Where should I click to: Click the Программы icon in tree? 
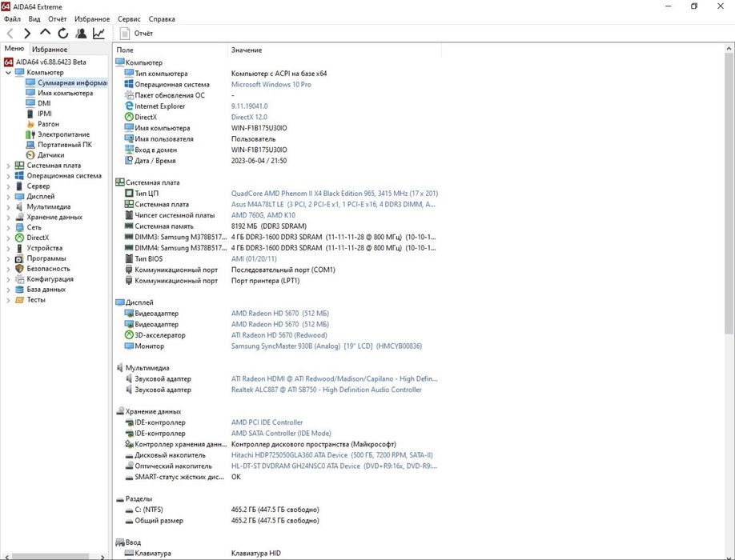[x=19, y=258]
